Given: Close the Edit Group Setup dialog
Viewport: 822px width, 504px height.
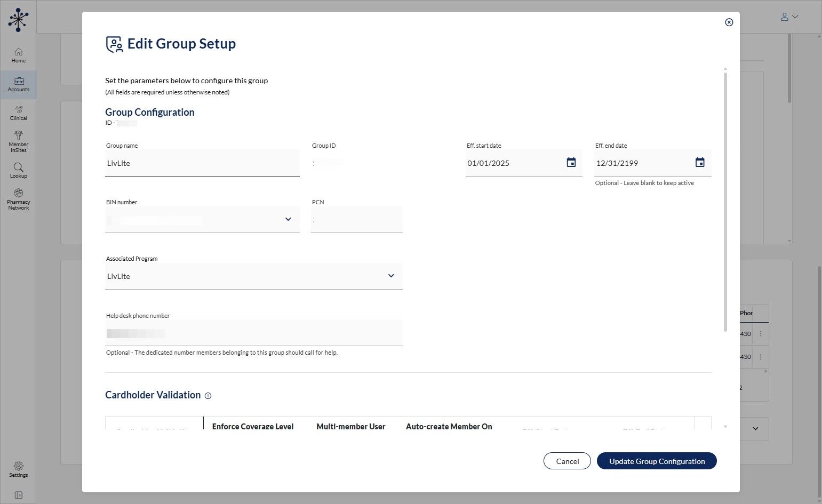Looking at the screenshot, I should pos(729,22).
